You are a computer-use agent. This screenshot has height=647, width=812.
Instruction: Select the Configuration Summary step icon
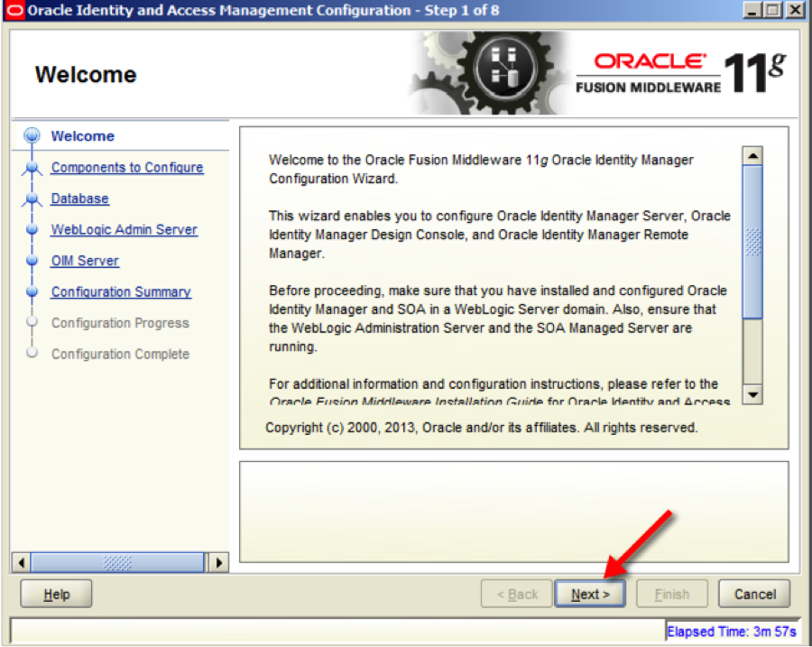(32, 291)
